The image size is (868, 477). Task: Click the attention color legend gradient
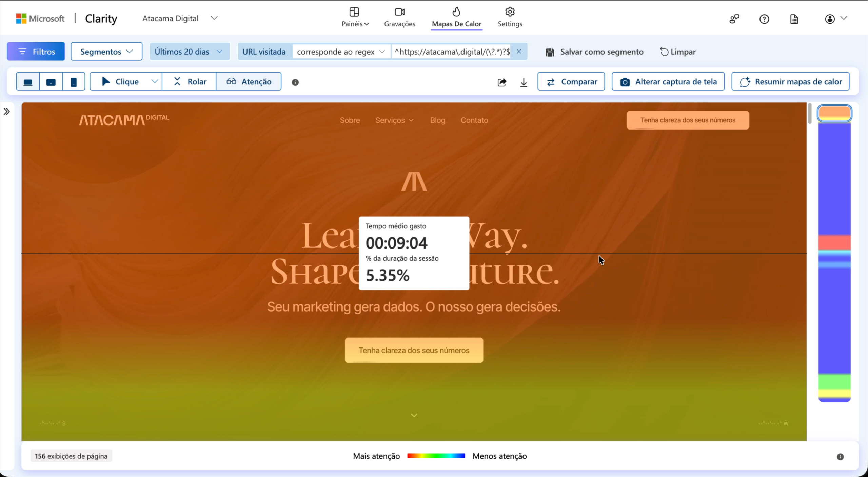pyautogui.click(x=436, y=456)
